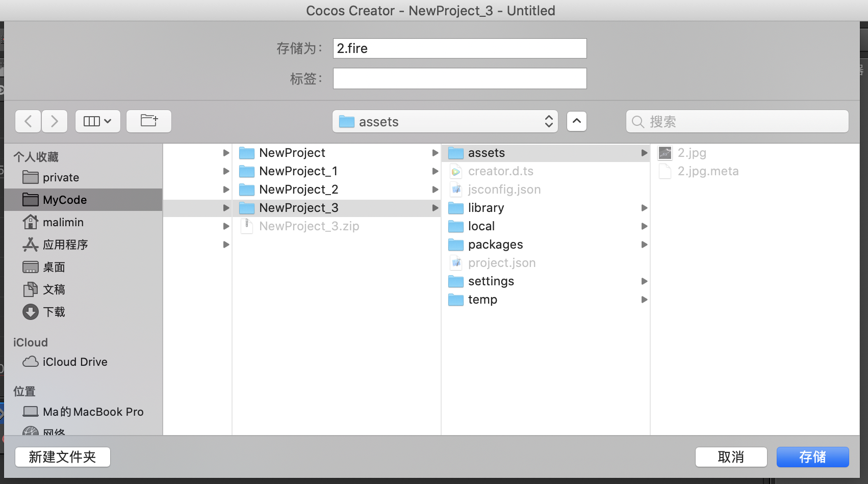Open the assets location pop-up menu
Viewport: 868px width, 484px height.
(445, 122)
